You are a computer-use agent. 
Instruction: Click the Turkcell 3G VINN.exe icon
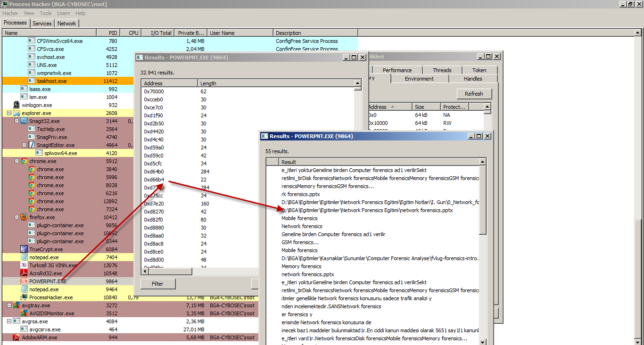point(24,265)
